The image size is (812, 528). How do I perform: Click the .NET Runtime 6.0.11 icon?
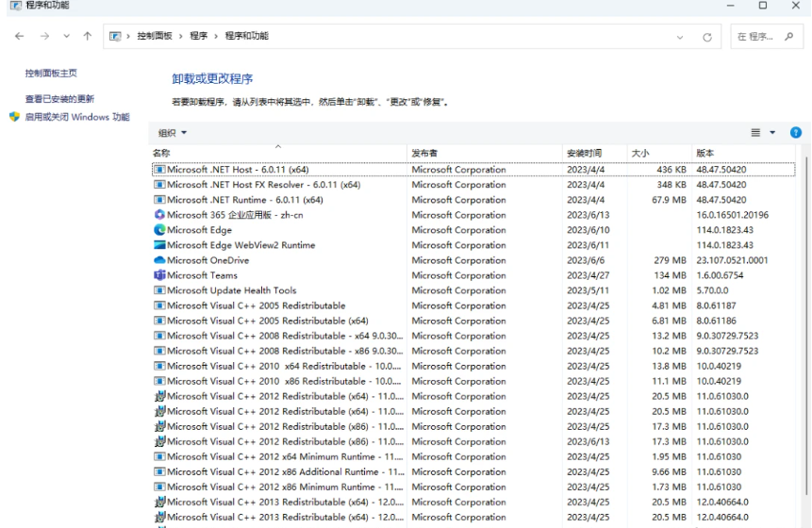pyautogui.click(x=159, y=199)
